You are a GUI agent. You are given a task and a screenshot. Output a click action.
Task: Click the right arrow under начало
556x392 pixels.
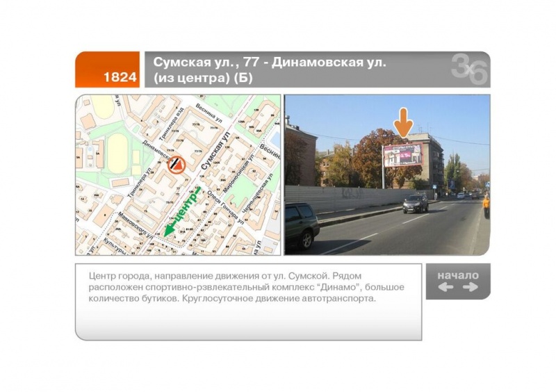coord(471,287)
